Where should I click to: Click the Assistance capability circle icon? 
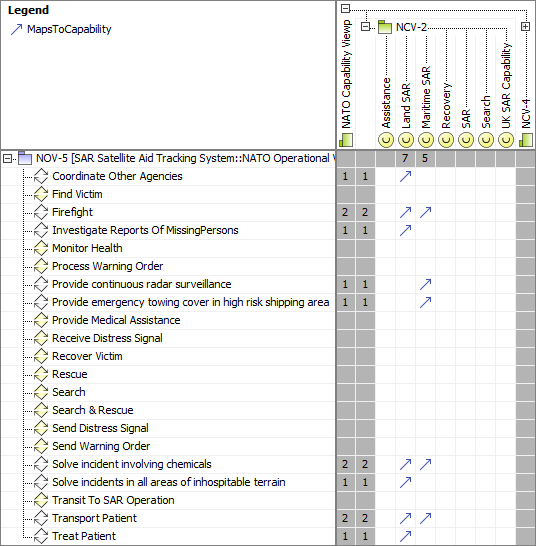(x=386, y=140)
